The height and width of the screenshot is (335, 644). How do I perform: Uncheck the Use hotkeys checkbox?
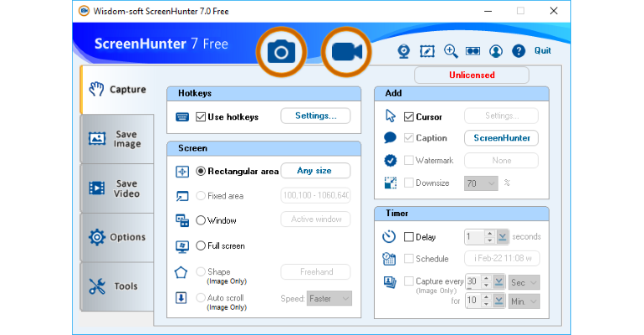click(201, 116)
